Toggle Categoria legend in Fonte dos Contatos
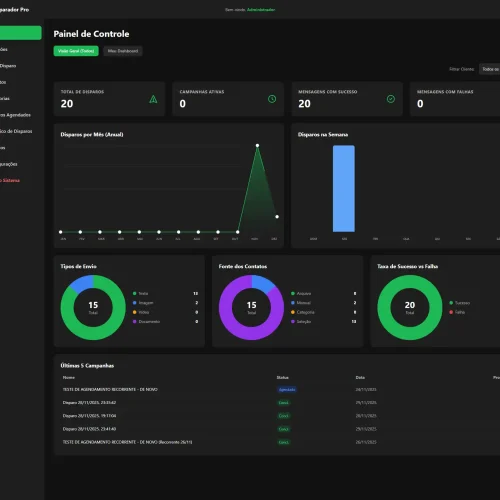This screenshot has width=500, height=500. 303,312
